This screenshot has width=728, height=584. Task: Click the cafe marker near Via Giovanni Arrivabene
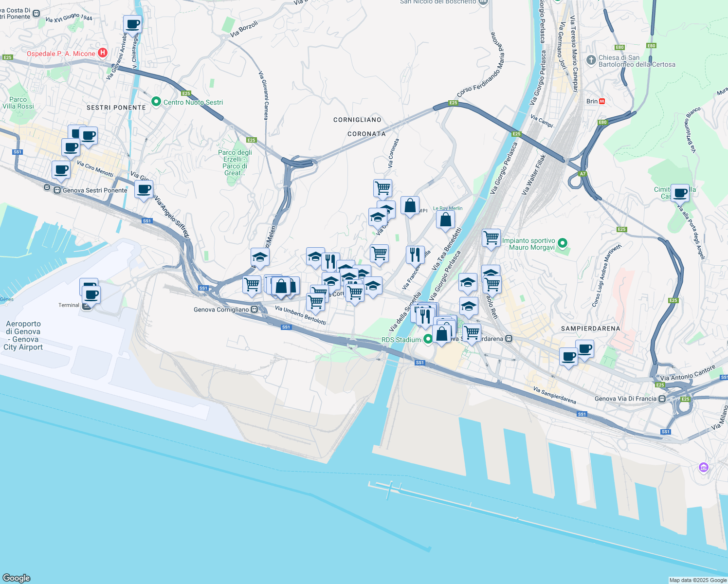132,24
